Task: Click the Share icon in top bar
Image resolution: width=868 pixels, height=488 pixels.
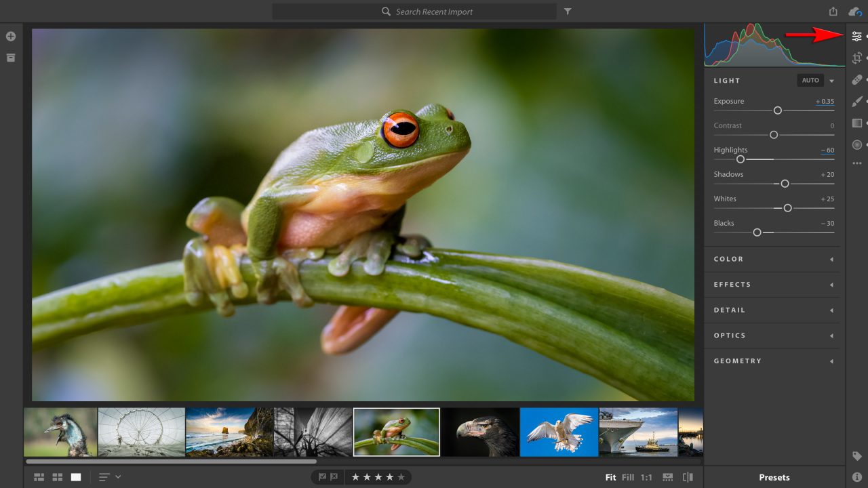Action: [833, 11]
